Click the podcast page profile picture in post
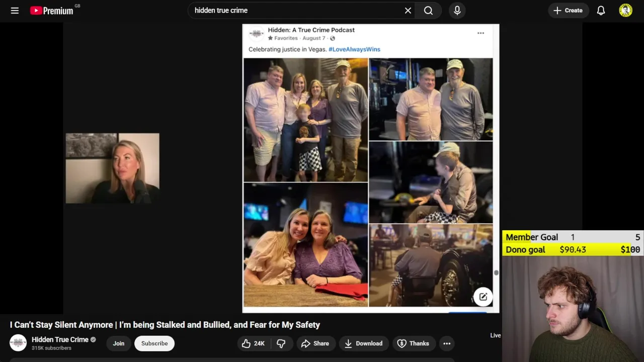This screenshot has width=644, height=362. [x=257, y=34]
